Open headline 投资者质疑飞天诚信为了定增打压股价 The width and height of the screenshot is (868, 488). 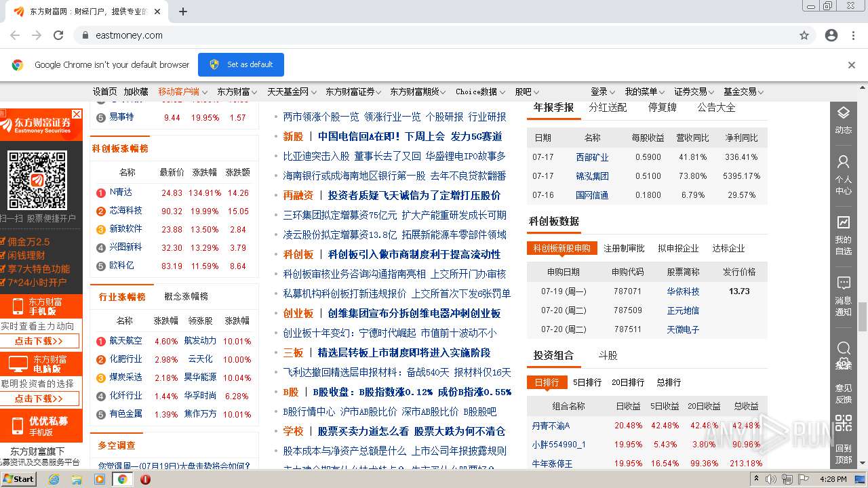pyautogui.click(x=414, y=195)
